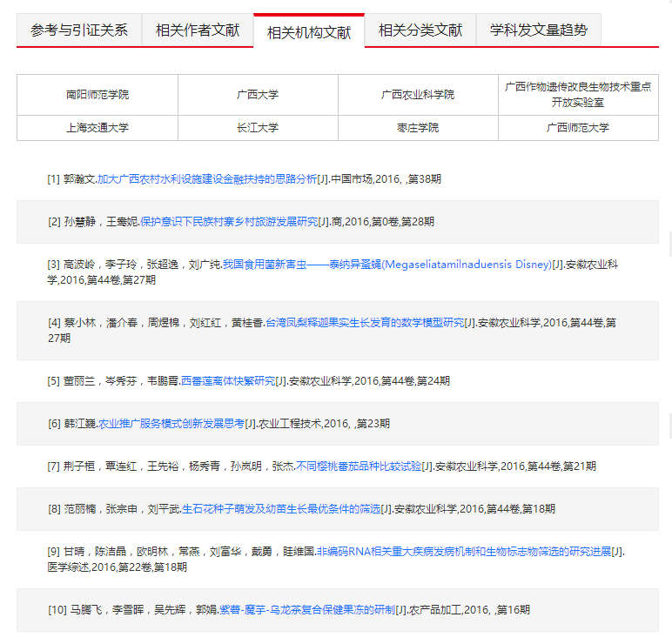Image resolution: width=672 pixels, height=644 pixels.
Task: Open article 加大广西农村水利设施建设金融扶持的思路分析
Action: tap(207, 179)
